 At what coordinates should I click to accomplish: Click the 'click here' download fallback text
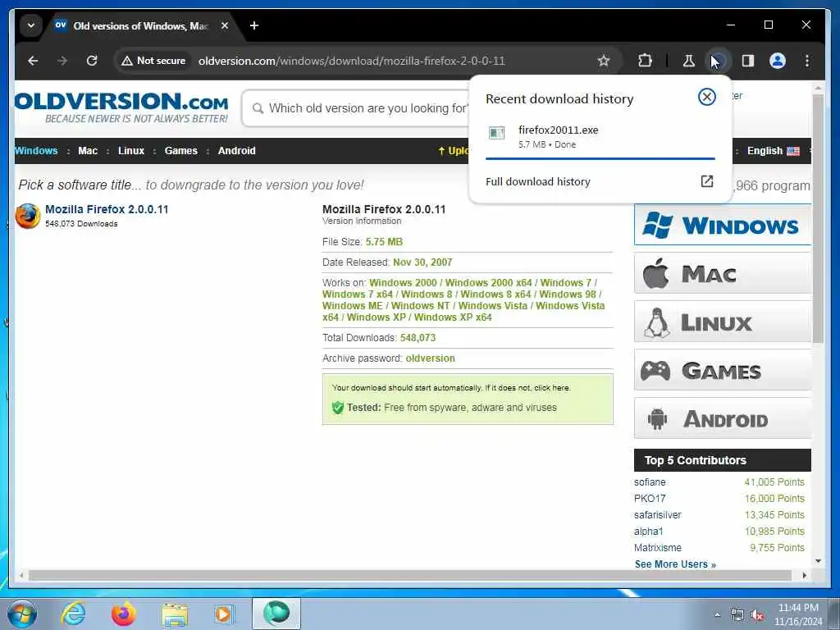coord(552,388)
